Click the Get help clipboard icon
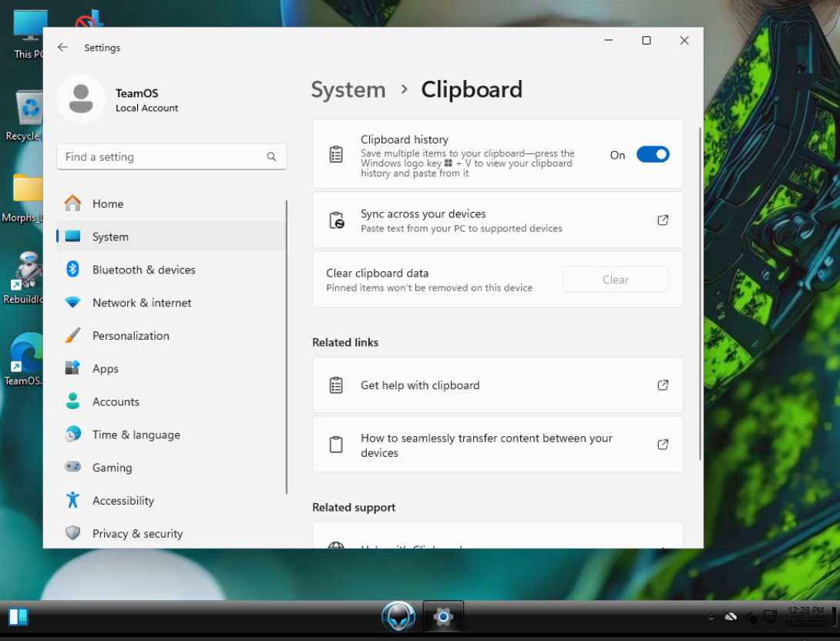Screen dimensions: 840x641 [x=336, y=385]
